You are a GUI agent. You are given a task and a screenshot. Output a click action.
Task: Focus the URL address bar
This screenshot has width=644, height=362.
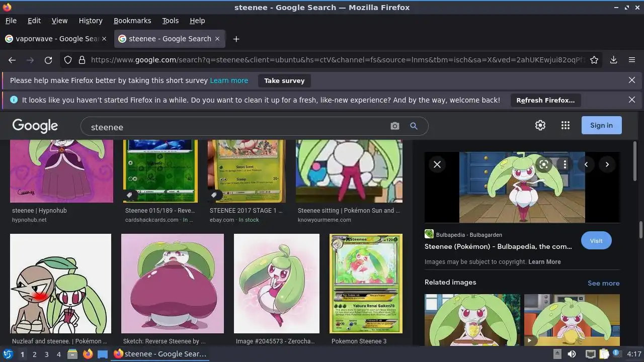337,60
